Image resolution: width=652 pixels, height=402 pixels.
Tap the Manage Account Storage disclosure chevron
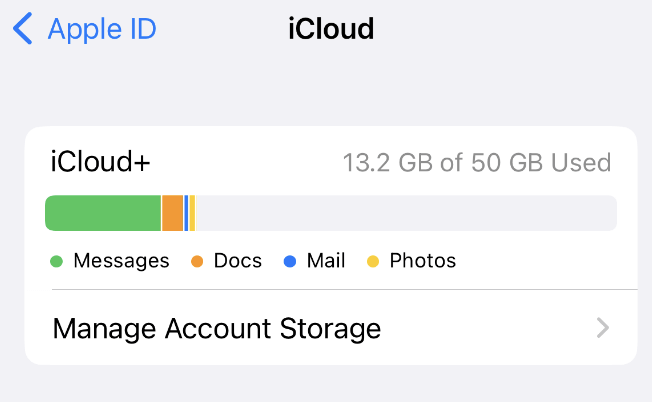[x=603, y=328]
